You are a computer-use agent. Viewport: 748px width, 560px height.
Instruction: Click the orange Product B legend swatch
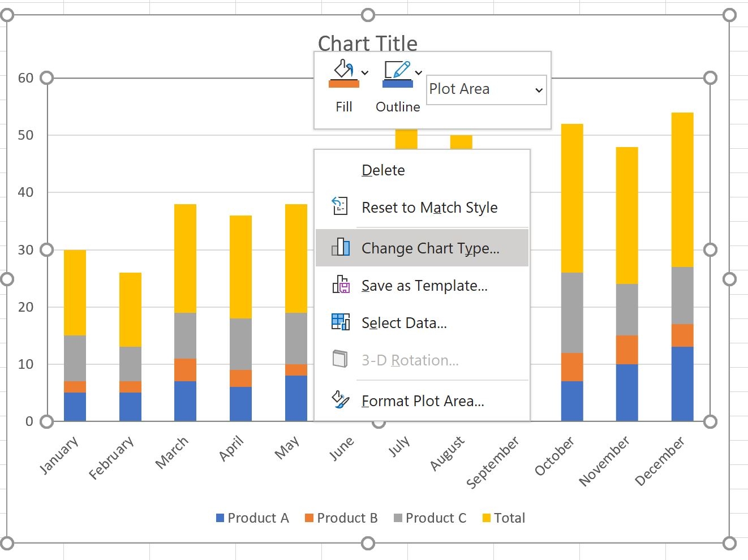(x=309, y=518)
